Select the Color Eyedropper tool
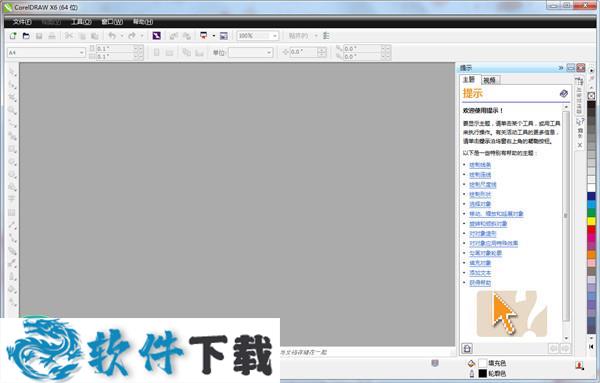 pyautogui.click(x=12, y=264)
